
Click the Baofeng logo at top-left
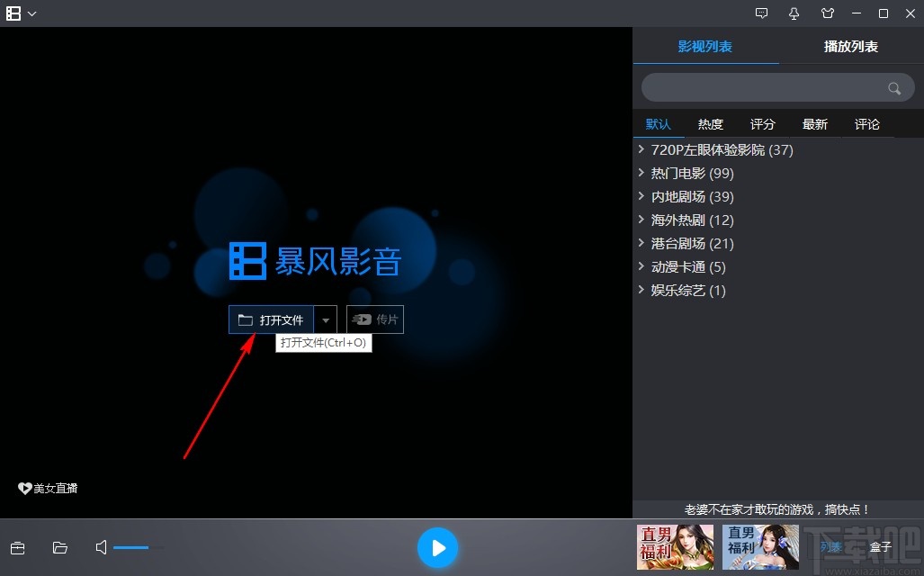tap(14, 13)
